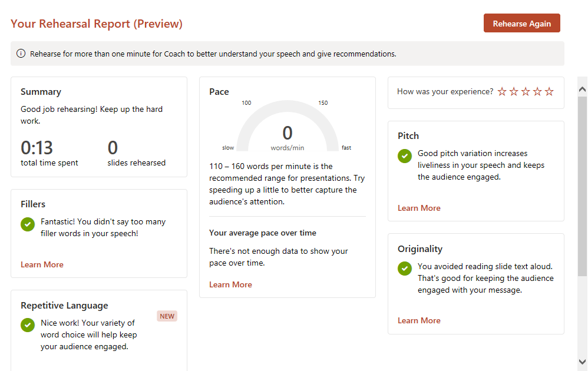
Task: Click the Rehearse Again button
Action: coord(521,23)
